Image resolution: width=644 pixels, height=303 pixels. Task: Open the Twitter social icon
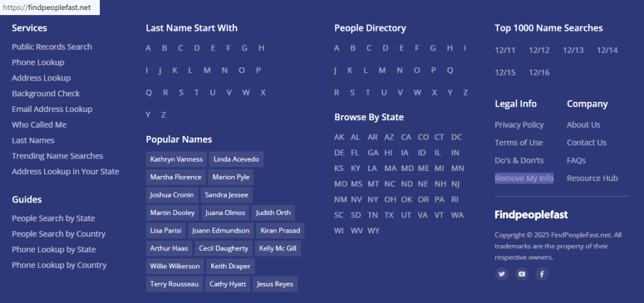(x=501, y=274)
